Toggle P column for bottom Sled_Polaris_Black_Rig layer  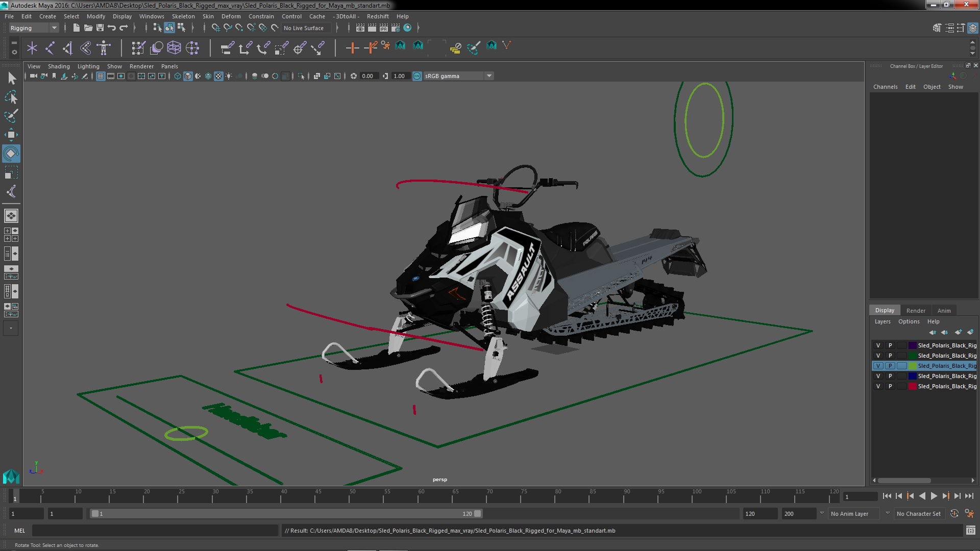pos(890,386)
